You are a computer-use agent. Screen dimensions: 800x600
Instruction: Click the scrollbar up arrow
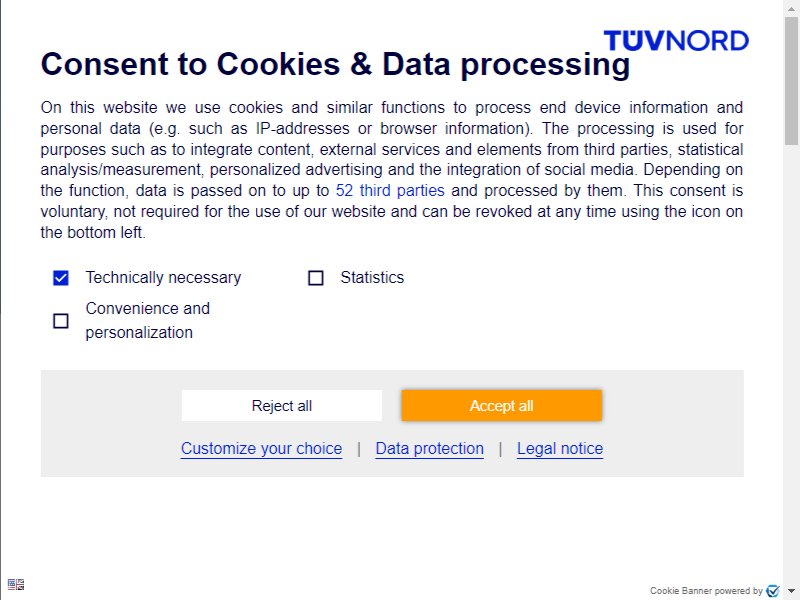click(x=791, y=8)
